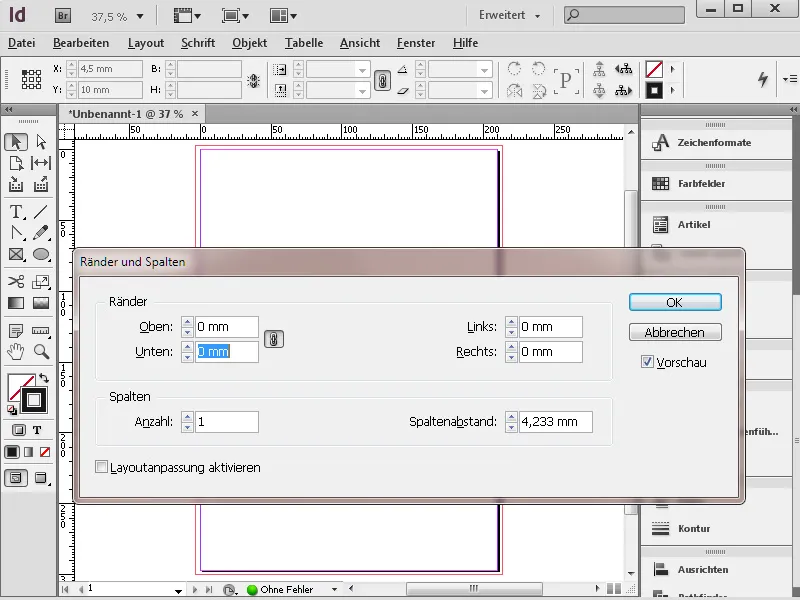
Task: Click the stroke color swatch in toolbox
Action: point(34,400)
